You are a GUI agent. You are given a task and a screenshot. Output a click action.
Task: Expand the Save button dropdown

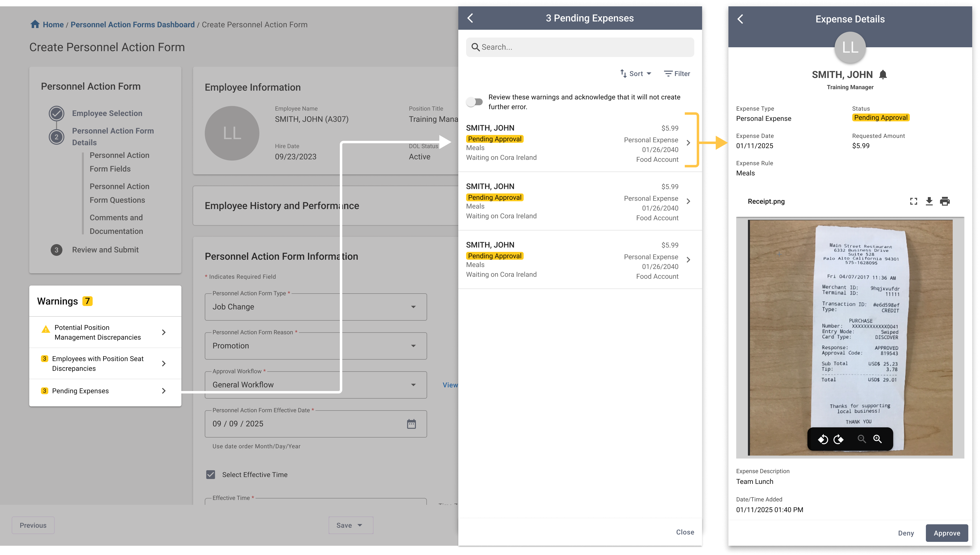[x=360, y=525]
